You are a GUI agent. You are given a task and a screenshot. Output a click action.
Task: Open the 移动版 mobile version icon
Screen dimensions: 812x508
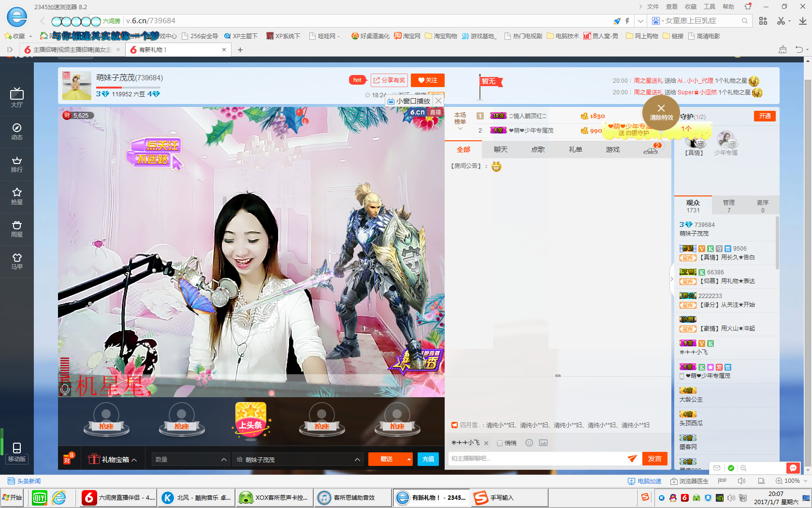coord(17,452)
